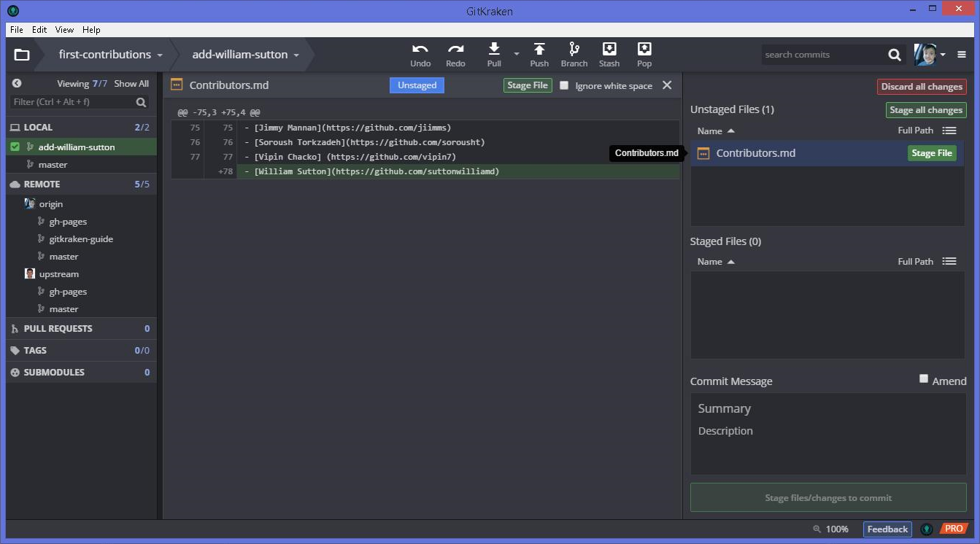Click the commit Description field
980x544 pixels.
[828, 431]
